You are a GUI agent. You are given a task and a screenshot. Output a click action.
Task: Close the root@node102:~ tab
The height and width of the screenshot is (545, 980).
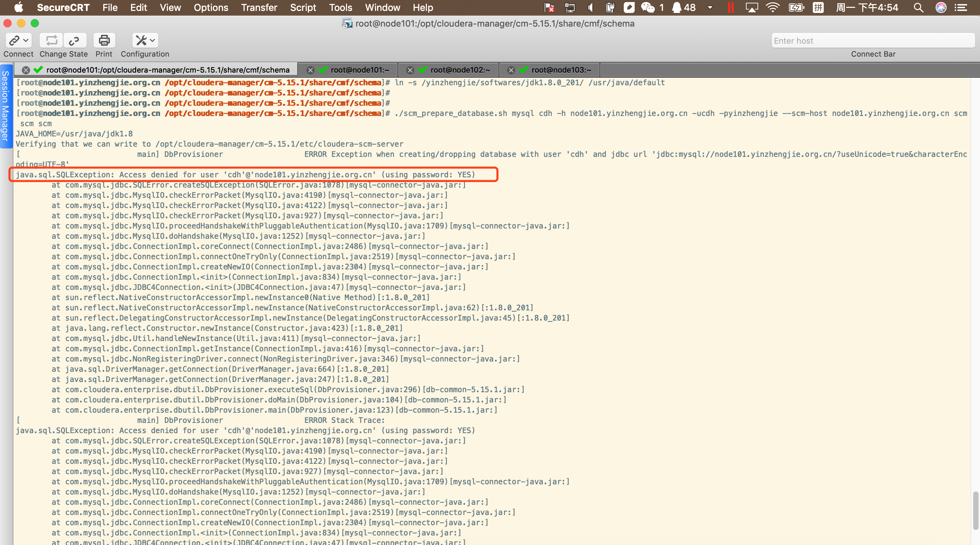click(x=410, y=70)
